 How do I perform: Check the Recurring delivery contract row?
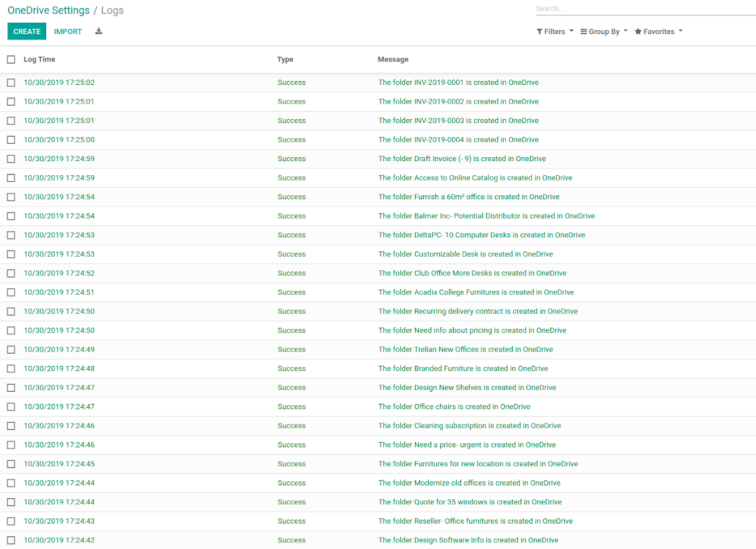click(x=11, y=312)
